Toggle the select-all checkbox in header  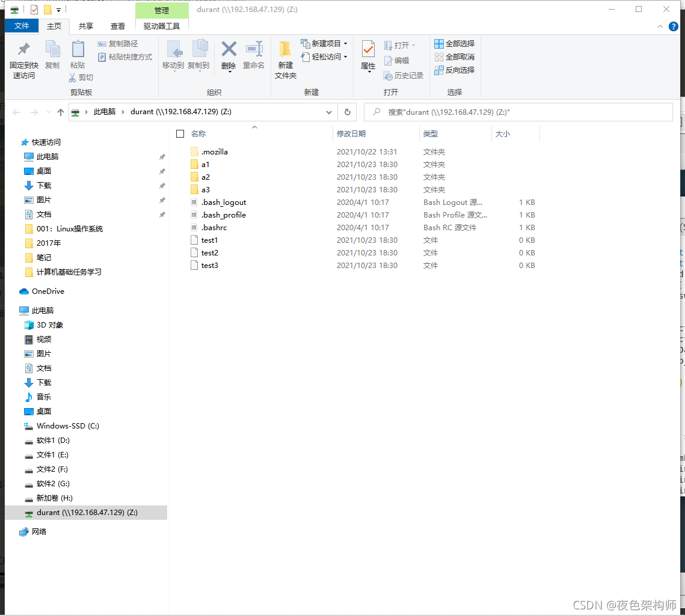180,133
